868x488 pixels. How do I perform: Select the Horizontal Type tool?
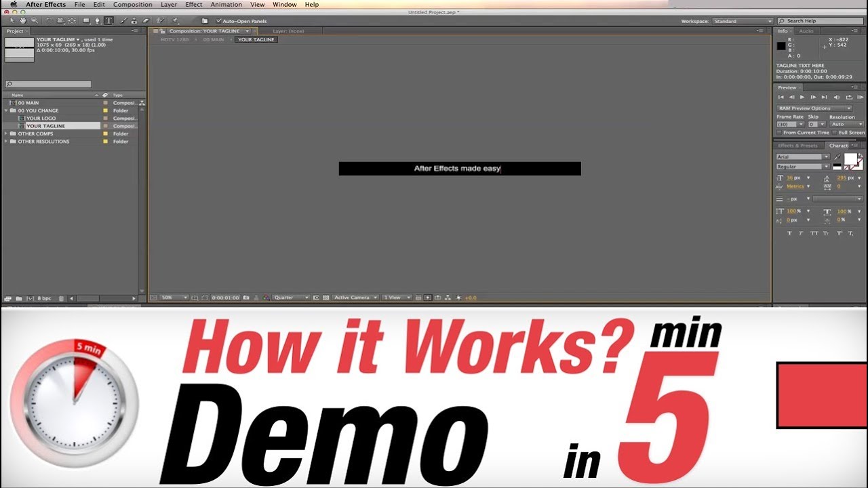(x=108, y=20)
